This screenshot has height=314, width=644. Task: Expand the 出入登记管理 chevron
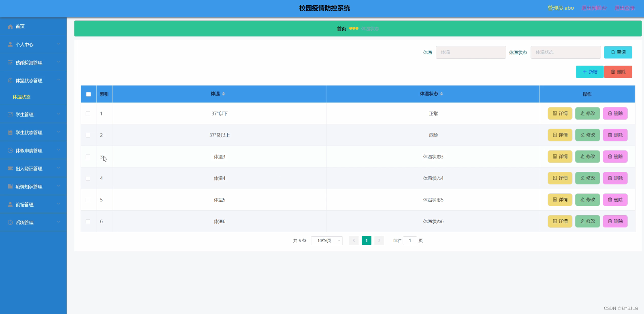point(59,168)
